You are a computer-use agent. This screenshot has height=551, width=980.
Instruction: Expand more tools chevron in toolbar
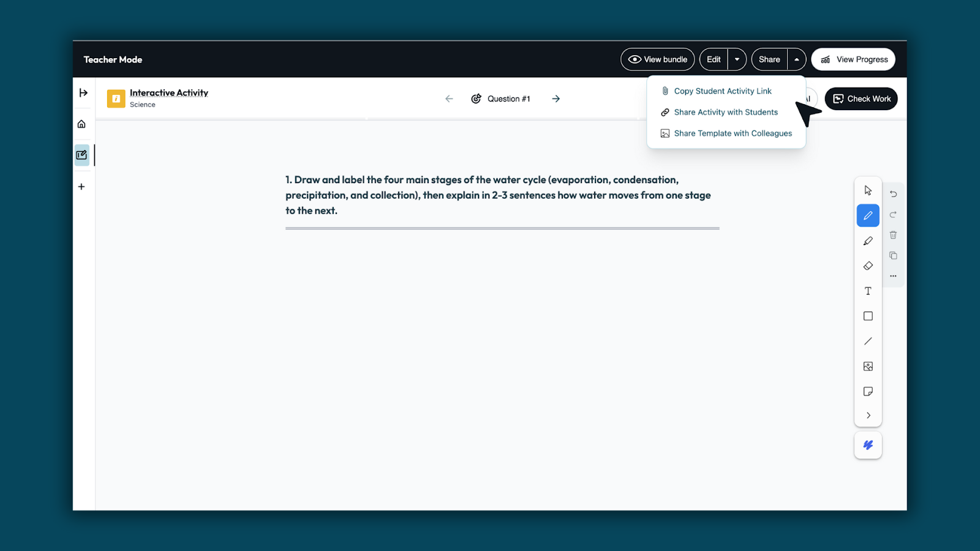(868, 415)
